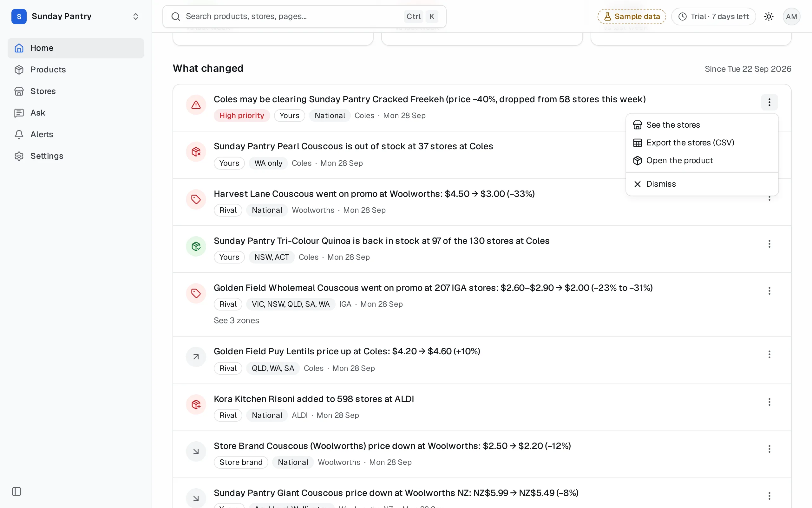Click NSW, ACT region tag
812x508 pixels.
(x=272, y=257)
